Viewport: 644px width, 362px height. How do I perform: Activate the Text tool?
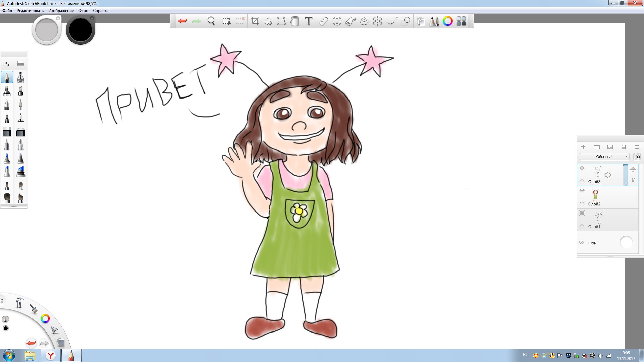pyautogui.click(x=309, y=21)
